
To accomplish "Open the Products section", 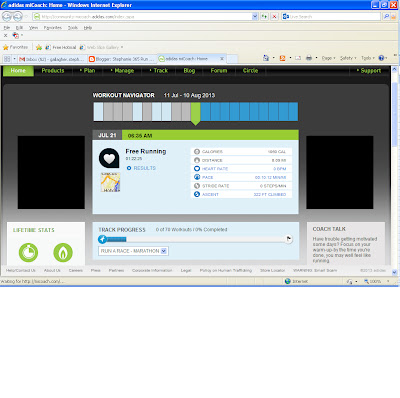I will (53, 71).
